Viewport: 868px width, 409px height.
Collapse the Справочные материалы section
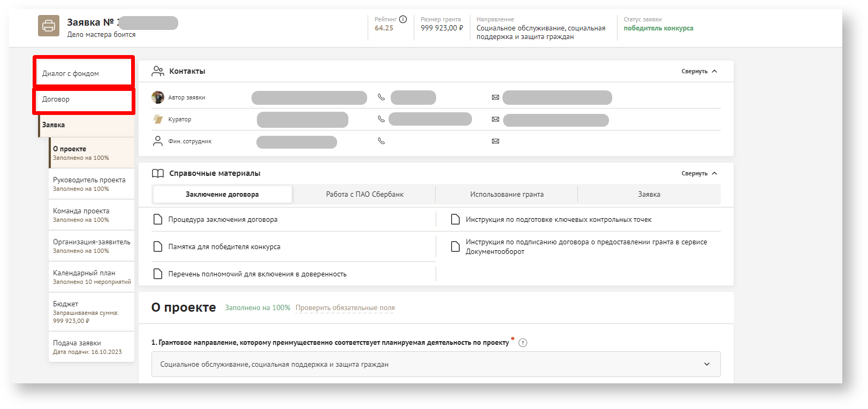(699, 173)
